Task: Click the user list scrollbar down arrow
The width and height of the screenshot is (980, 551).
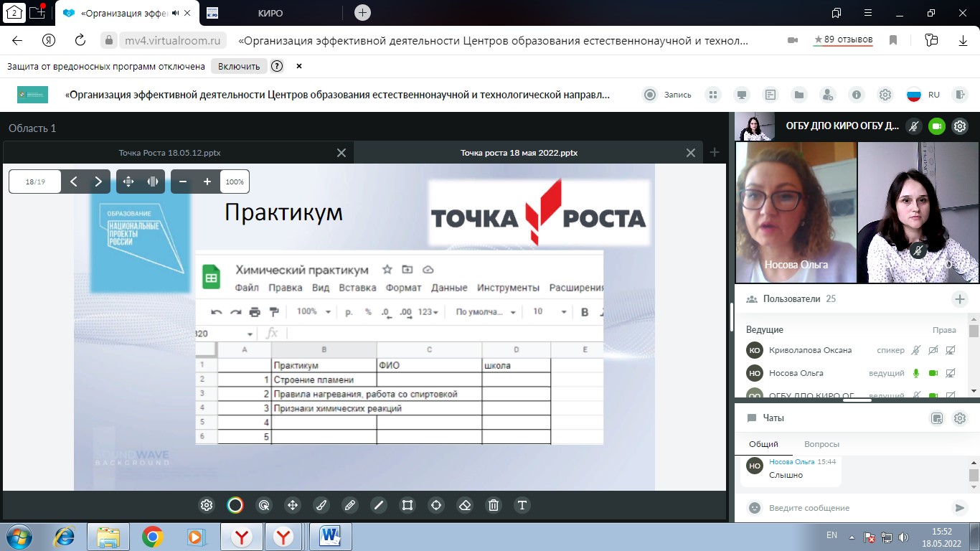Action: 974,390
